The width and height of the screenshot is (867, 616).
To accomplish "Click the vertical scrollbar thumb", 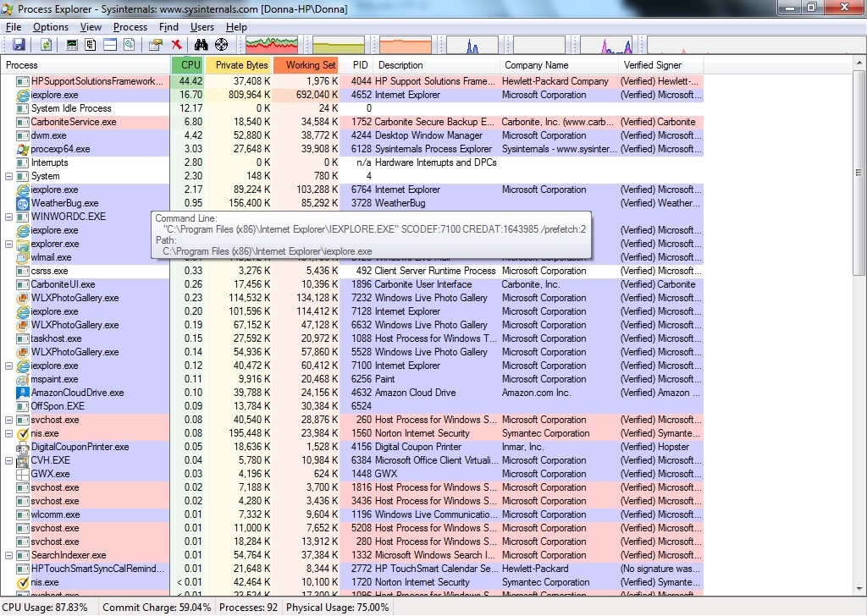I will tap(859, 173).
